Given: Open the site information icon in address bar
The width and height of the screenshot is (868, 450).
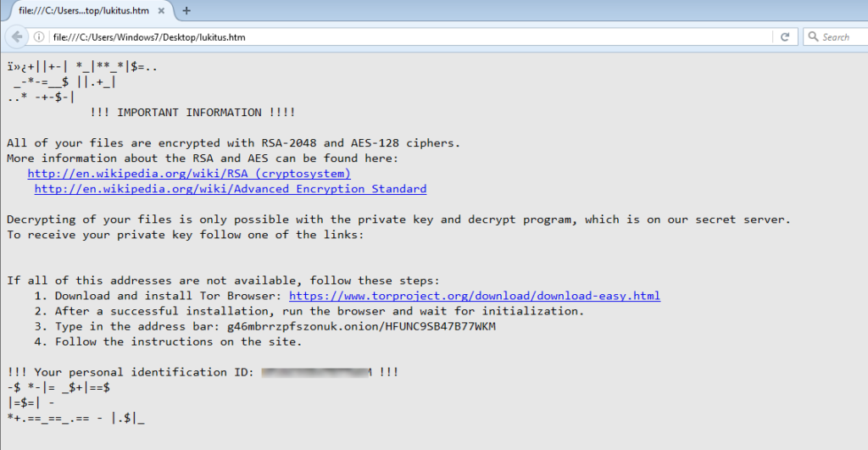Looking at the screenshot, I should 39,37.
